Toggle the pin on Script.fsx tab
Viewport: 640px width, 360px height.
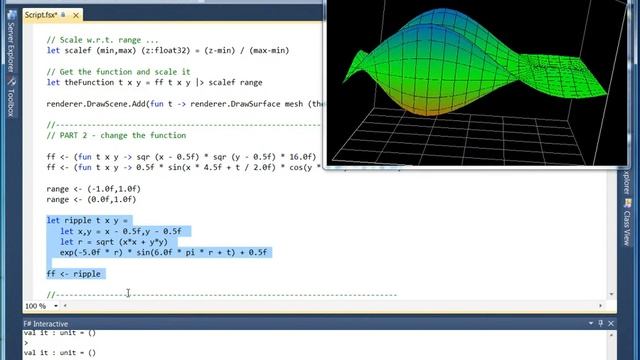click(x=63, y=15)
